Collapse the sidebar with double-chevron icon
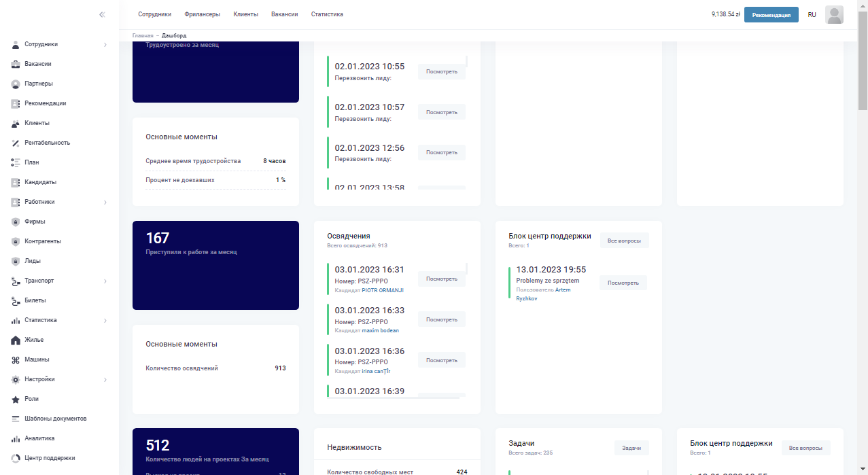The height and width of the screenshot is (475, 868). pyautogui.click(x=102, y=14)
